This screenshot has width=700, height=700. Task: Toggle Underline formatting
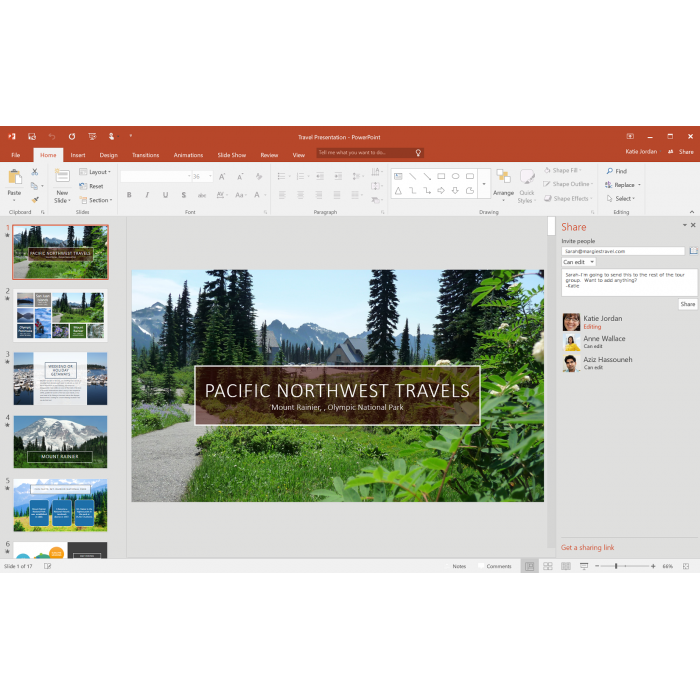166,195
